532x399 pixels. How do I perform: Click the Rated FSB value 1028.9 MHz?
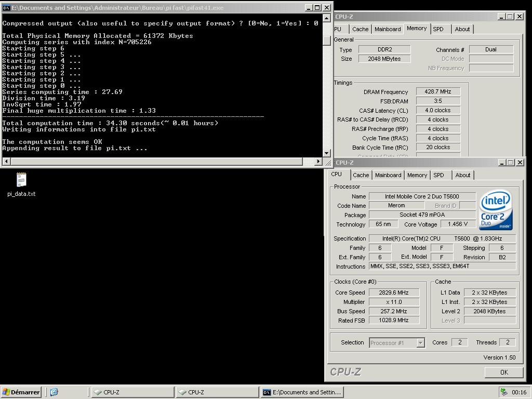[394, 320]
